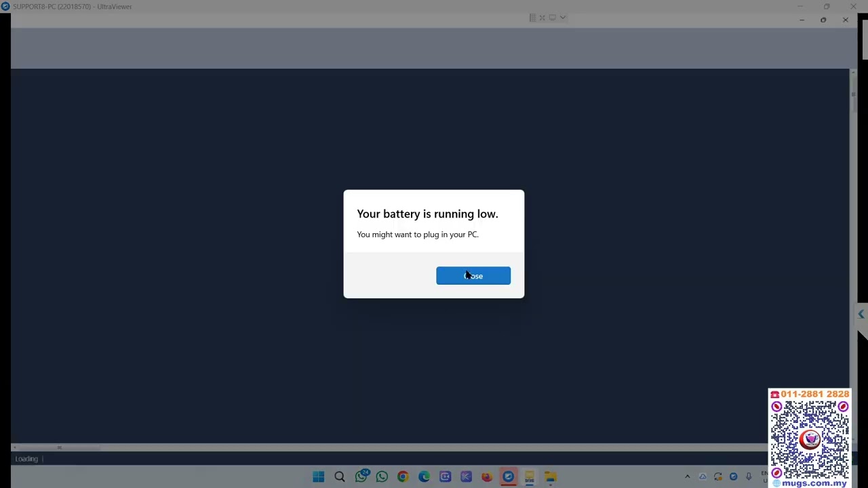The width and height of the screenshot is (868, 488).
Task: Open the blue app icon next to Edge
Action: 445,476
